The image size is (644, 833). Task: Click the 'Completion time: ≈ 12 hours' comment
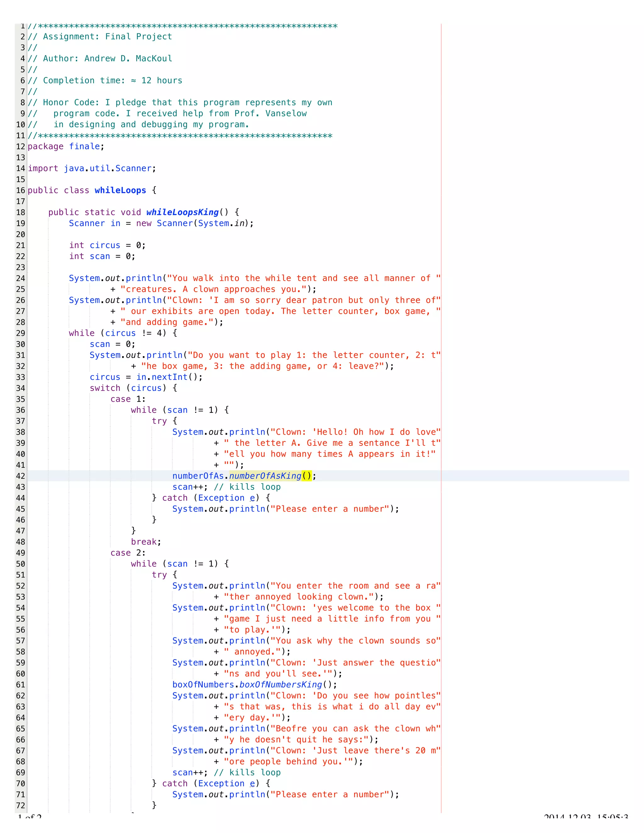tap(105, 80)
